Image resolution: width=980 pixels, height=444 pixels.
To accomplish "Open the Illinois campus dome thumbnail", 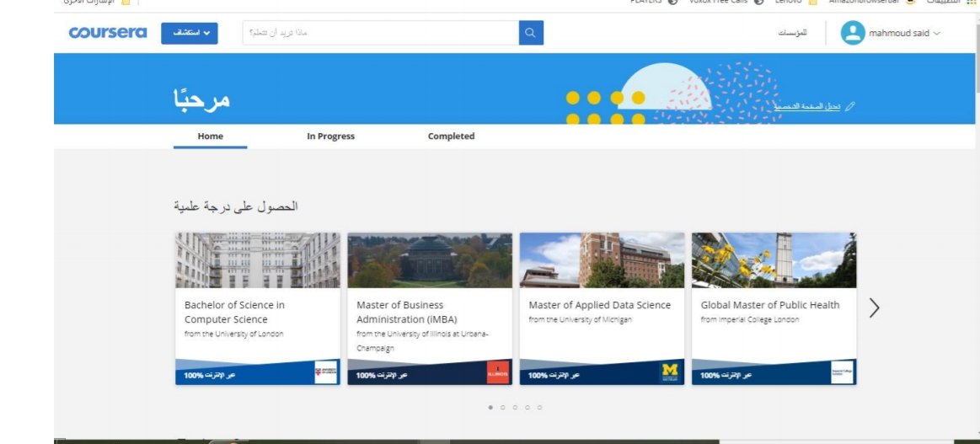I will coord(430,260).
